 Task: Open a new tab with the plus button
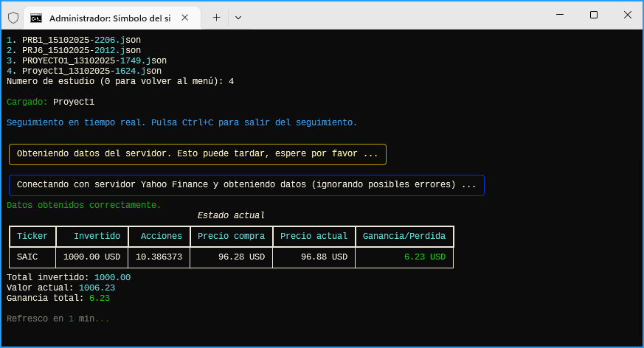[216, 17]
